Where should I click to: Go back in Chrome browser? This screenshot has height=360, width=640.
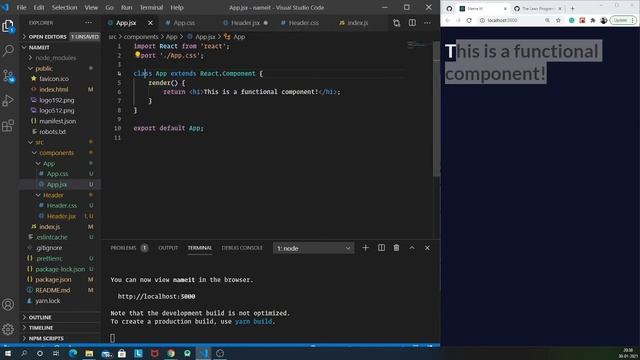click(x=448, y=20)
